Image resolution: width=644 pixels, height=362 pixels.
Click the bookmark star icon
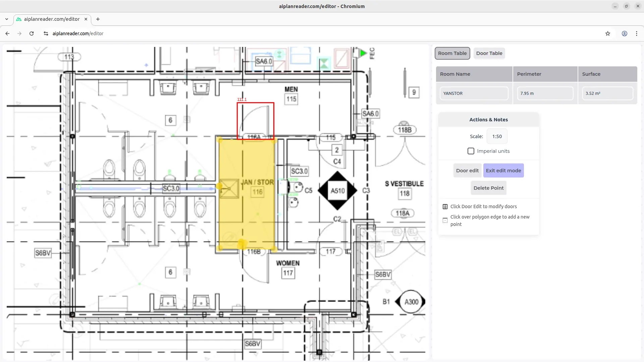point(607,34)
